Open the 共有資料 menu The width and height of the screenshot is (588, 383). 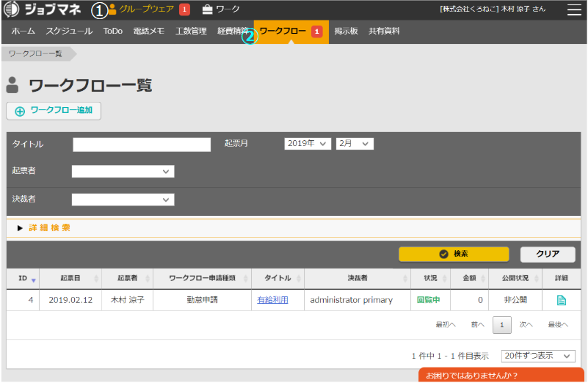[x=384, y=32]
